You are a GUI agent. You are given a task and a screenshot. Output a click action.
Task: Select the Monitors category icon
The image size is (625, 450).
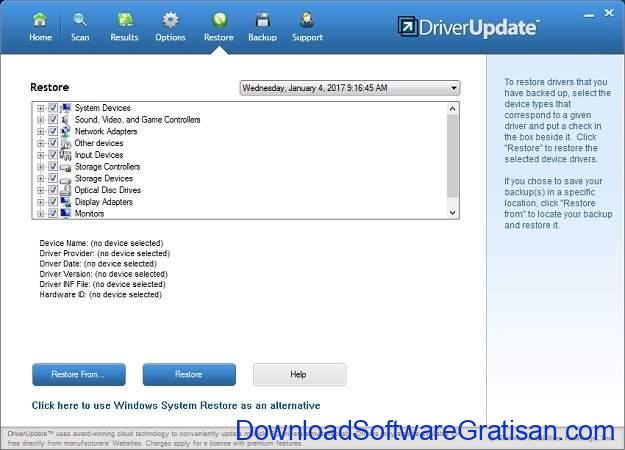pos(65,213)
